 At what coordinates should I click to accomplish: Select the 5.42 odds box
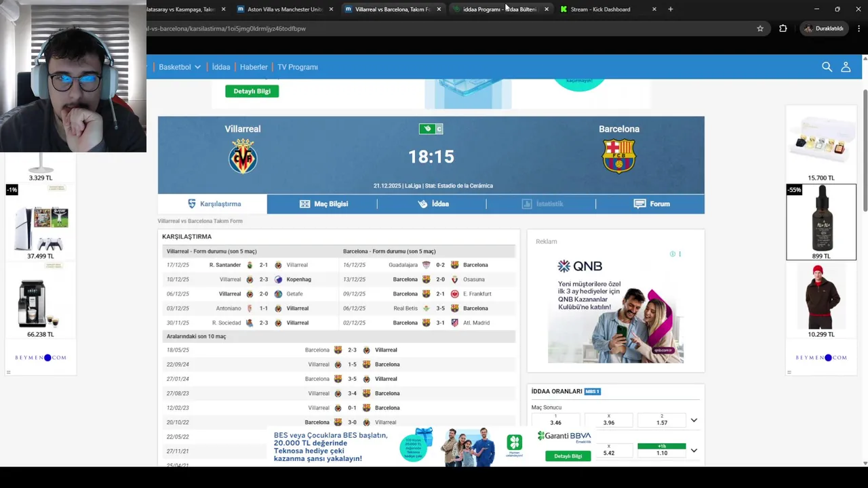[x=609, y=450]
